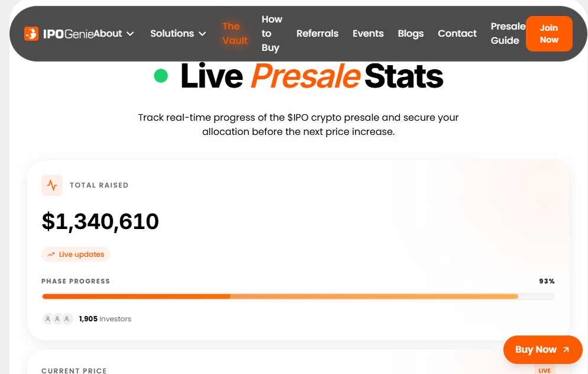Open the Presale Guide link
The height and width of the screenshot is (374, 588).
coord(507,34)
